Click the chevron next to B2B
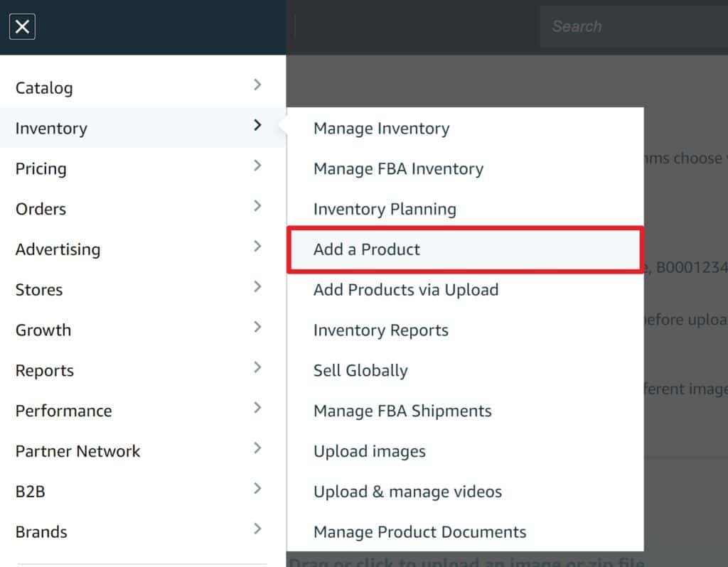 pos(257,490)
